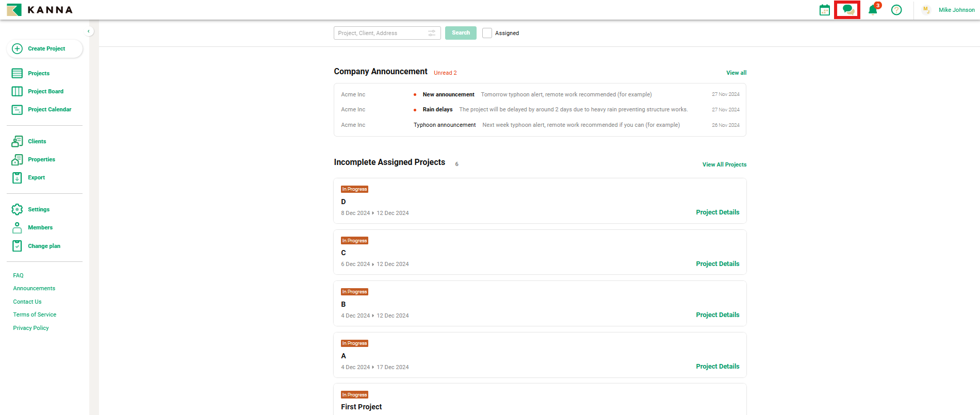Go to Projects in sidebar

39,73
